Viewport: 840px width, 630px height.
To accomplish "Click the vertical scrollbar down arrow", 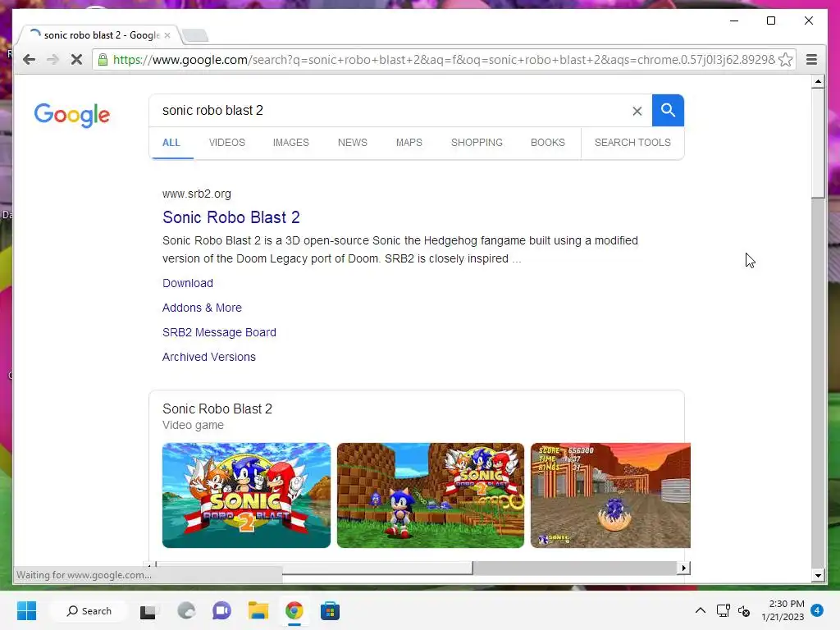I will coord(818,576).
